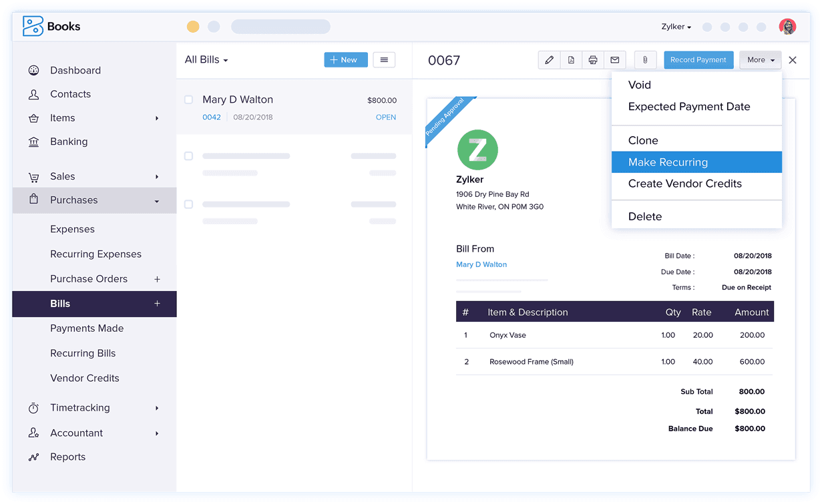This screenshot has width=822, height=504.
Task: Tick the third bill checkbox
Action: point(189,204)
